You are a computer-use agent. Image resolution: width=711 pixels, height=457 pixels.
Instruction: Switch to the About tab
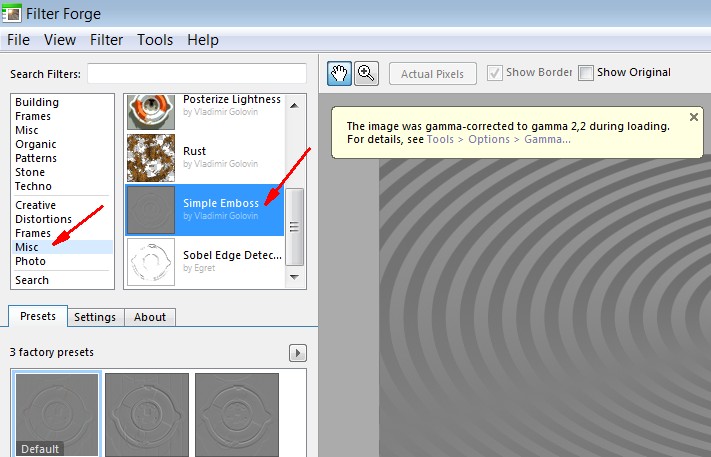pyautogui.click(x=150, y=317)
